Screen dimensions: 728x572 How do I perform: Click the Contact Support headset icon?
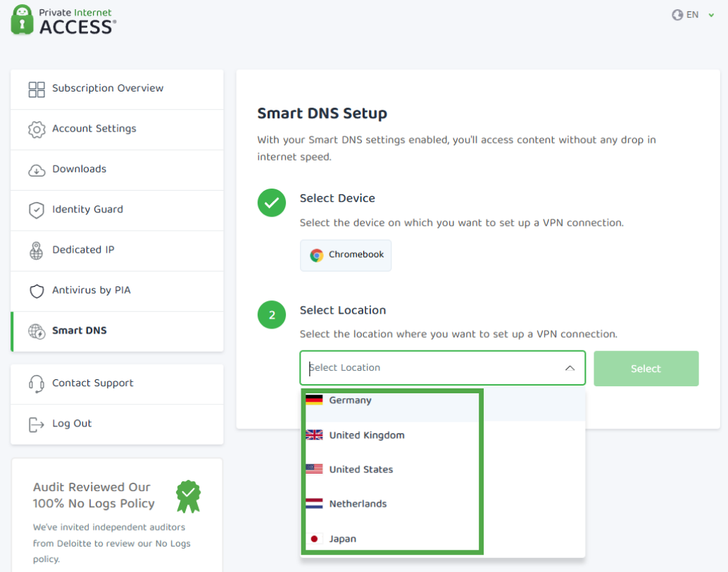37,384
